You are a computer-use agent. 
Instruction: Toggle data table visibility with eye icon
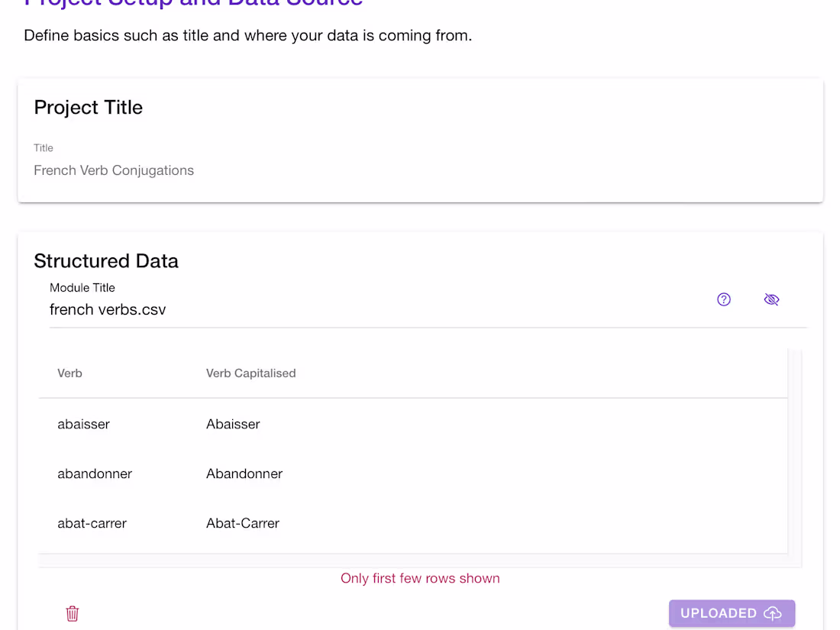coord(771,299)
